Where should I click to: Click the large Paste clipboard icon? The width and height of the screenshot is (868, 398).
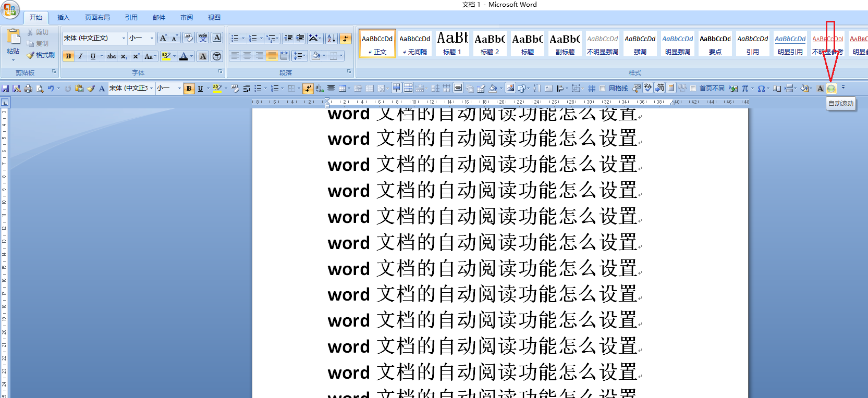[13, 37]
